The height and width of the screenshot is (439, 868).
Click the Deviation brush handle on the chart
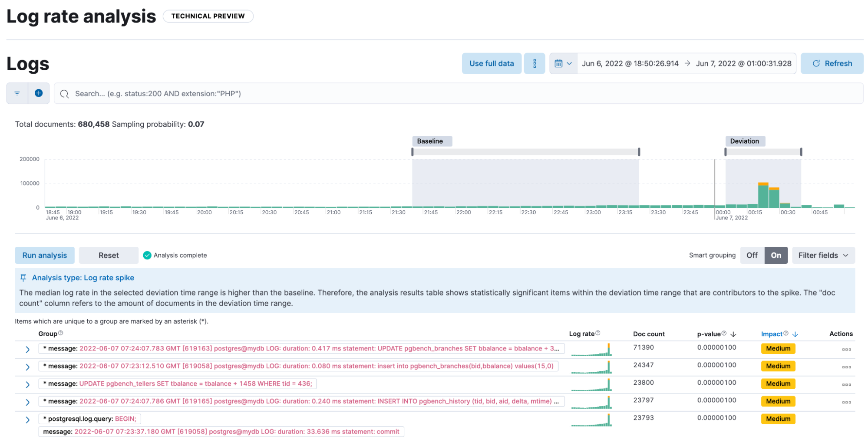point(725,151)
